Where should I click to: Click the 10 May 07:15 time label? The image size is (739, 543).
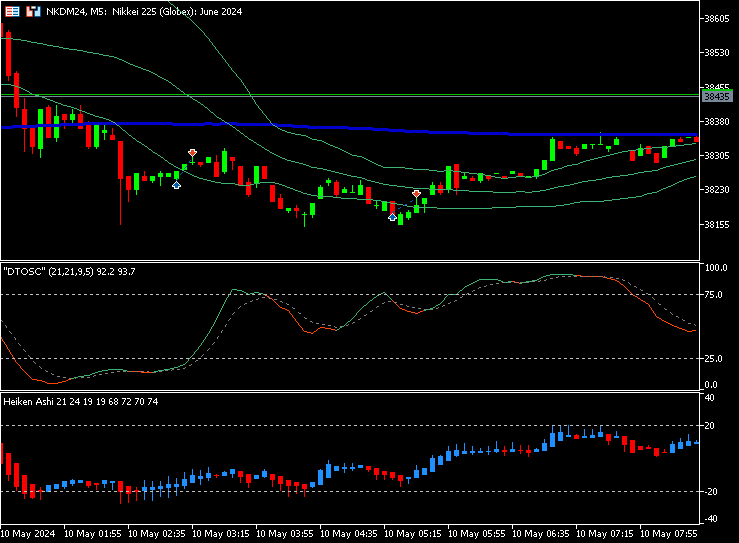click(605, 534)
